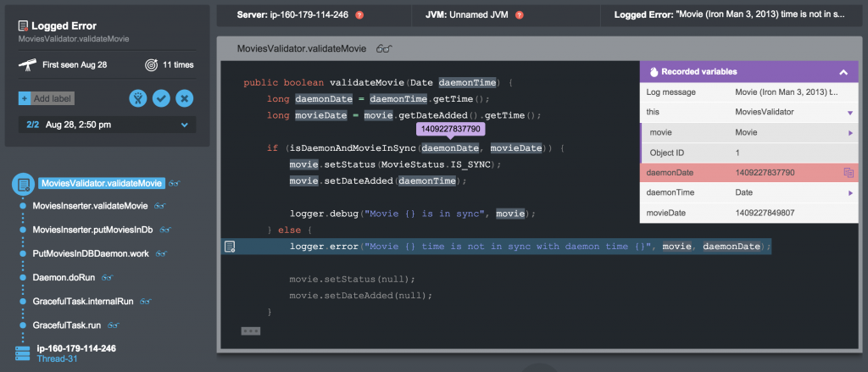Click the flame icon in Recorded variables header
The height and width of the screenshot is (372, 868).
[x=654, y=71]
